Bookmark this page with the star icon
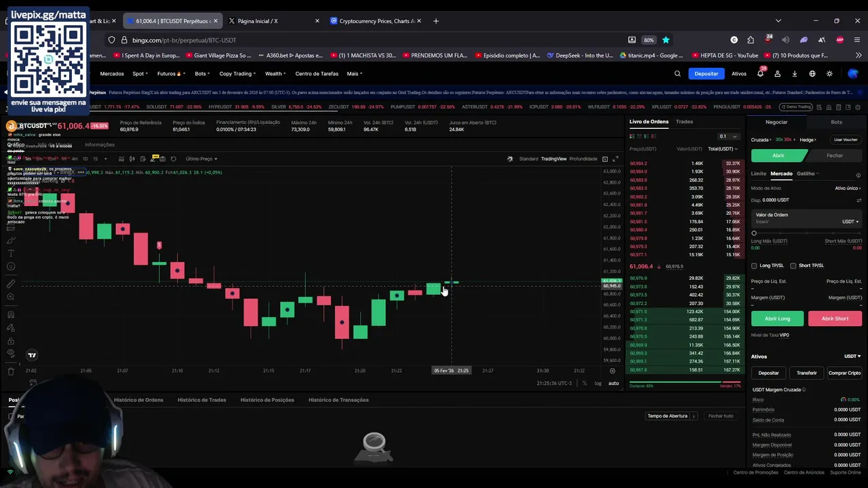Screen dimensions: 868x488 tap(666, 40)
